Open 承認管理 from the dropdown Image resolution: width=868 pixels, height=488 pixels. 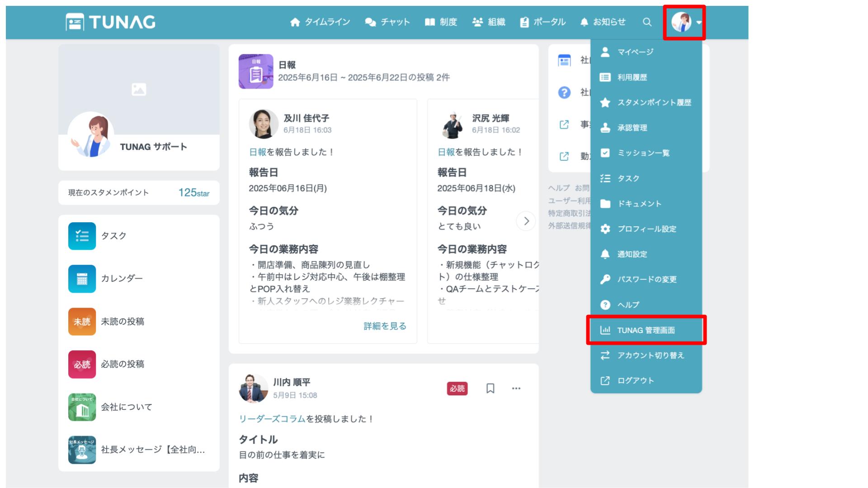[x=646, y=128]
